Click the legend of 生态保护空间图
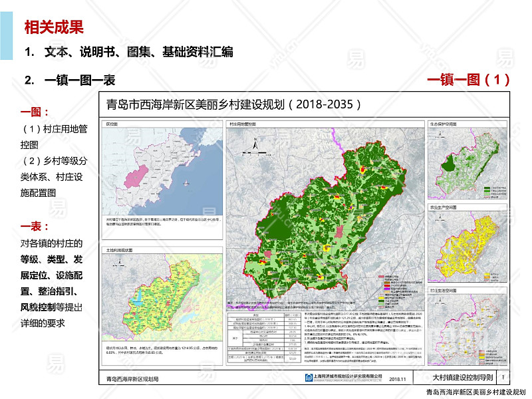The image size is (532, 399). point(495,192)
